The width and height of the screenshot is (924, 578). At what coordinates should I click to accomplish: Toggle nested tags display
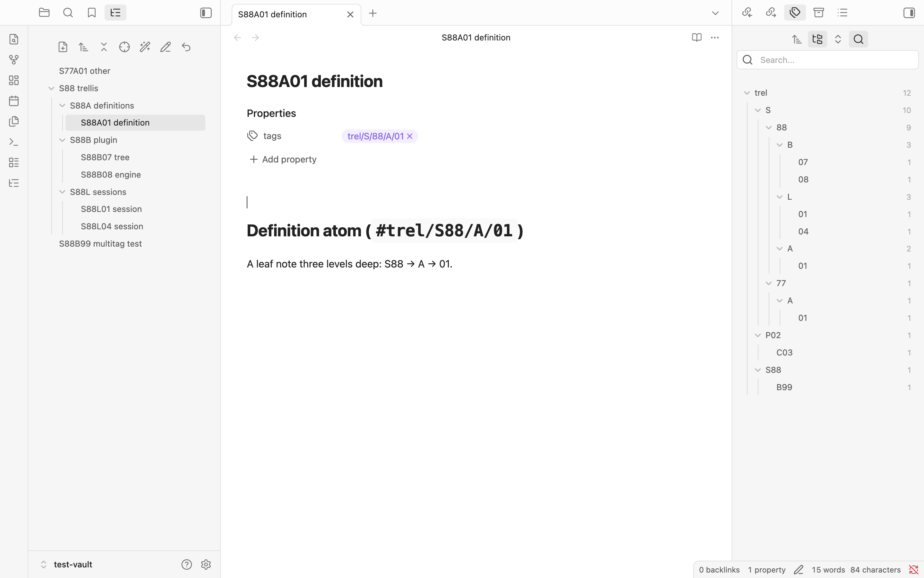click(x=817, y=39)
